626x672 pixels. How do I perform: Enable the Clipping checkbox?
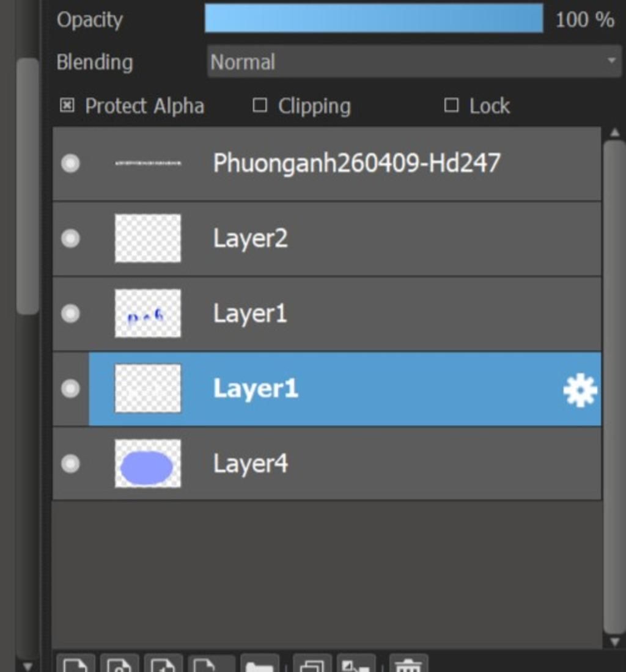260,105
